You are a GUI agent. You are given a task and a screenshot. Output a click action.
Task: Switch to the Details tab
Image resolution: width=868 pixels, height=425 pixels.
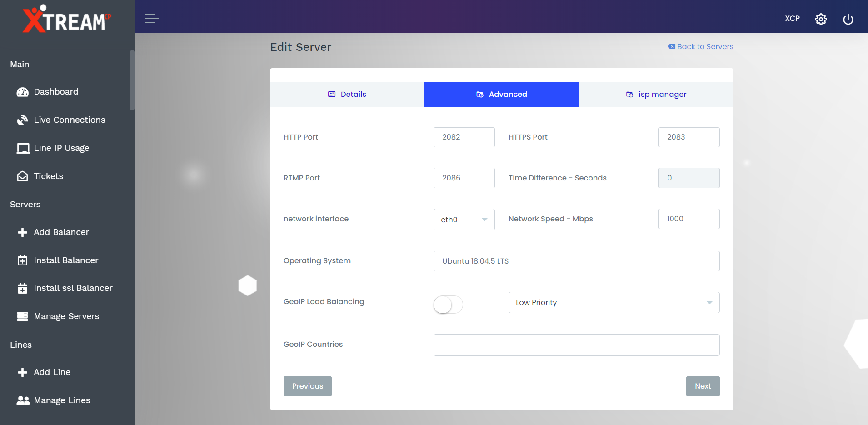tap(347, 95)
